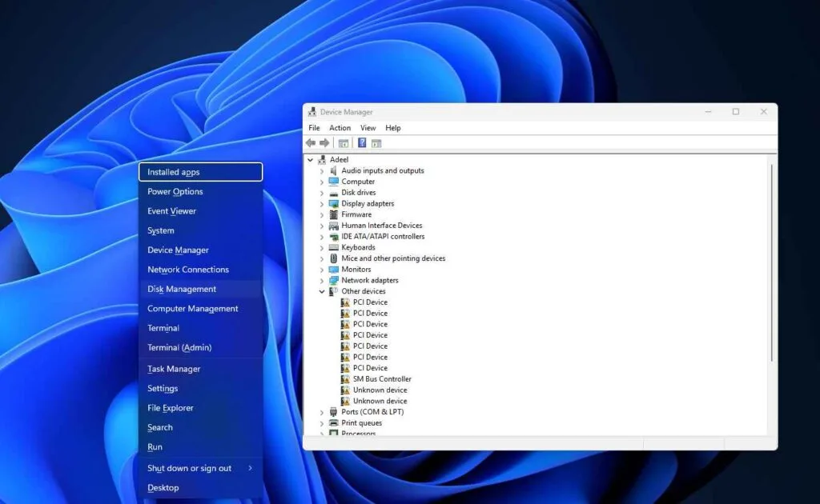The height and width of the screenshot is (504, 820).
Task: Click the Monitors category icon
Action: coord(334,270)
